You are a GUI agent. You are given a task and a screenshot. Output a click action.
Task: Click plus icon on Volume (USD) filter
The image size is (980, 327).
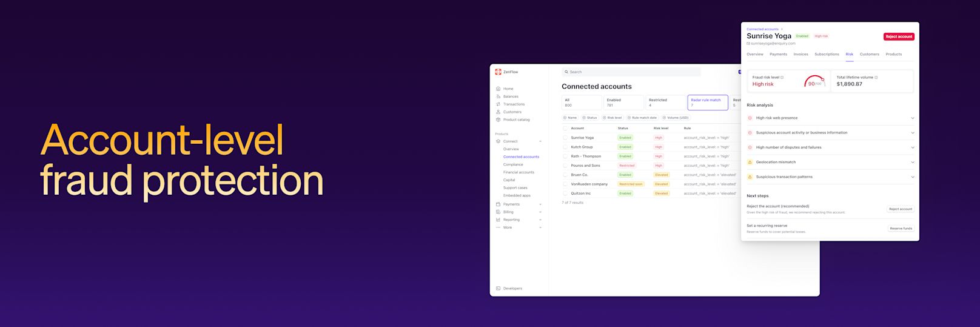665,118
